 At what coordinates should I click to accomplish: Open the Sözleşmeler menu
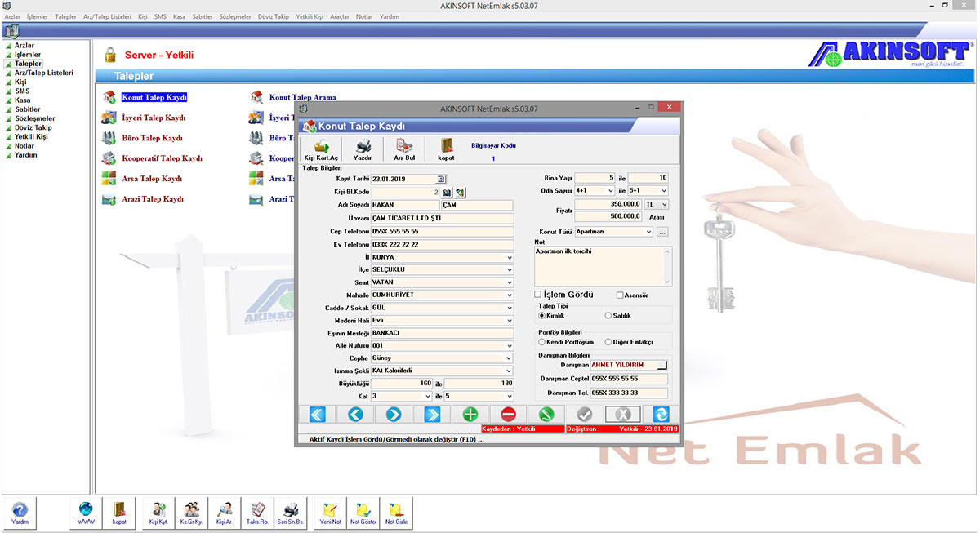coord(234,16)
